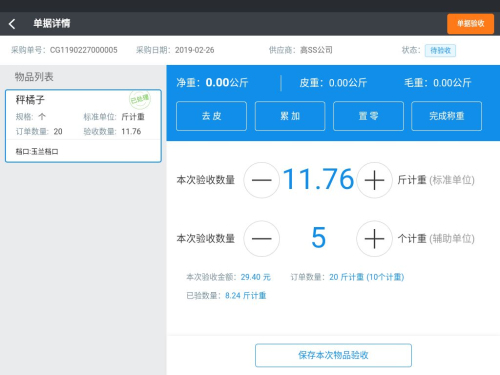Increase 个计重 auxiliary unit quantity

pyautogui.click(x=374, y=239)
